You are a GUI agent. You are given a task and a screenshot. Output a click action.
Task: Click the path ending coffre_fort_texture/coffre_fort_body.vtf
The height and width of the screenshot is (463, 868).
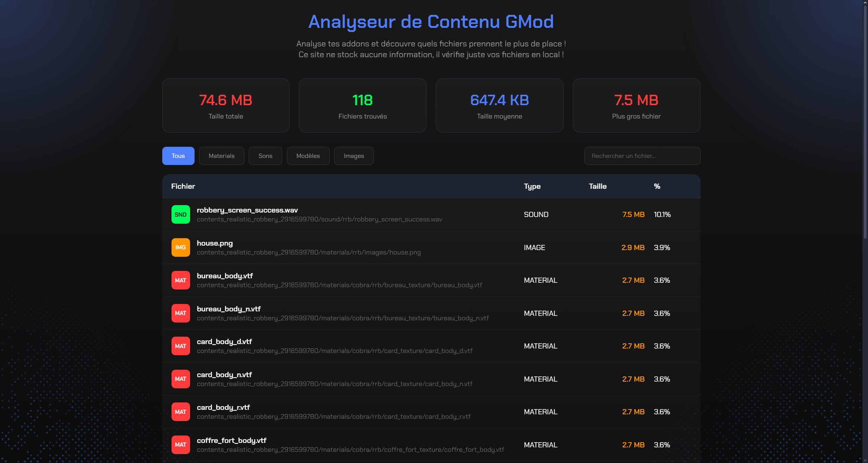(350, 450)
